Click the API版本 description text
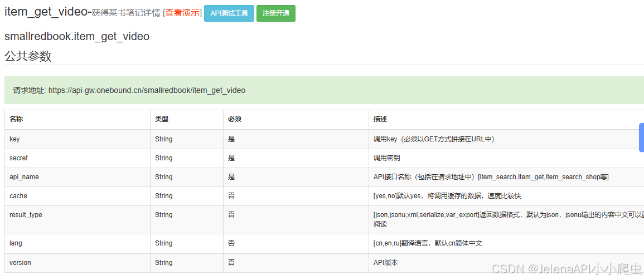This screenshot has width=644, height=280. click(x=386, y=262)
